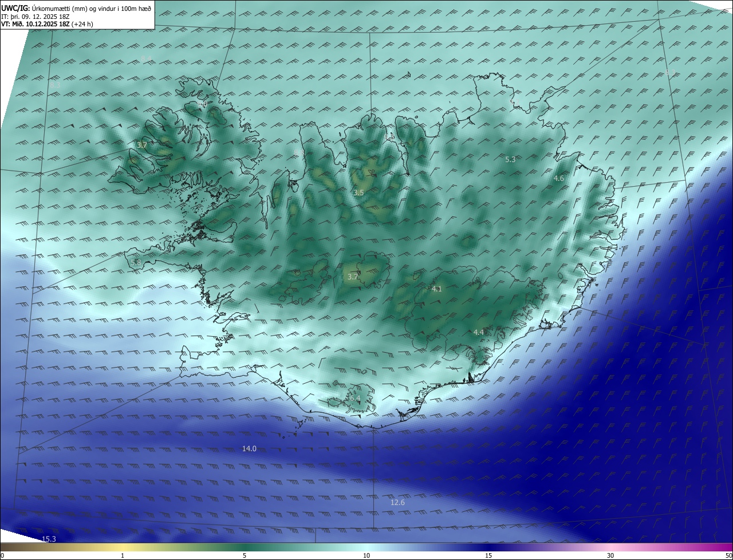Select the IT þri. 09. 12. 2025 18Z line
The width and height of the screenshot is (733, 560).
point(36,16)
